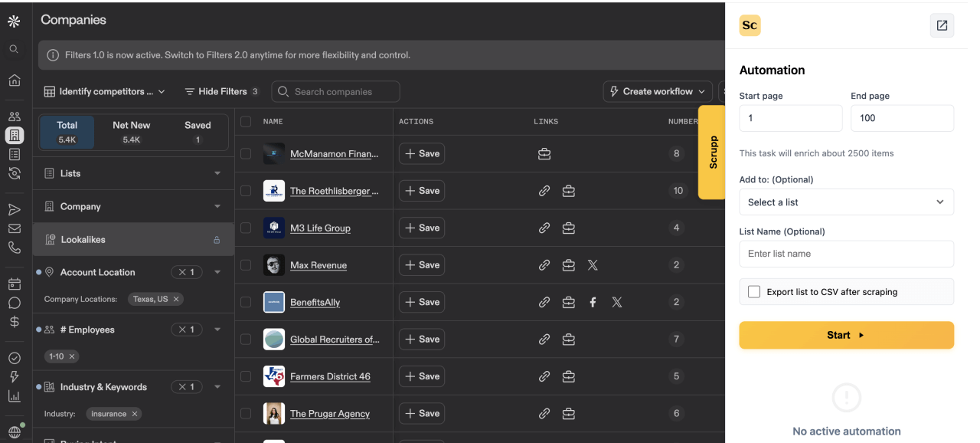
Task: Click the Scrupp pop-out icon top right
Action: pos(942,25)
